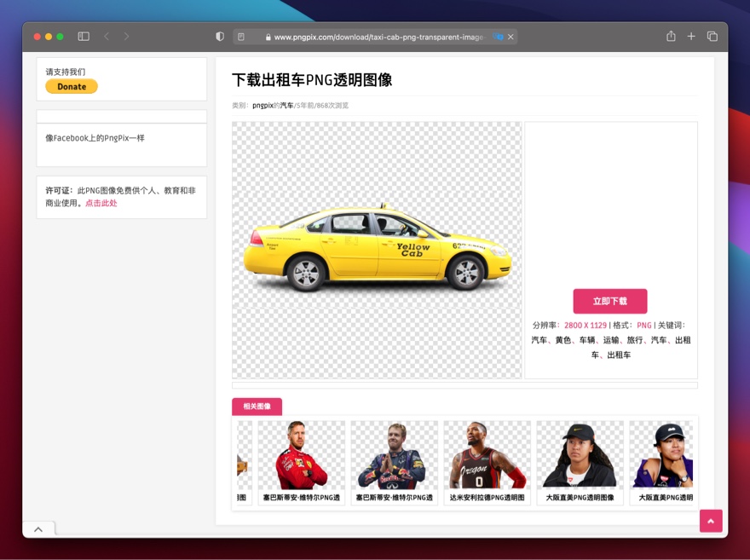The width and height of the screenshot is (750, 560).
Task: Click the 车辆 keyword tag
Action: (587, 340)
